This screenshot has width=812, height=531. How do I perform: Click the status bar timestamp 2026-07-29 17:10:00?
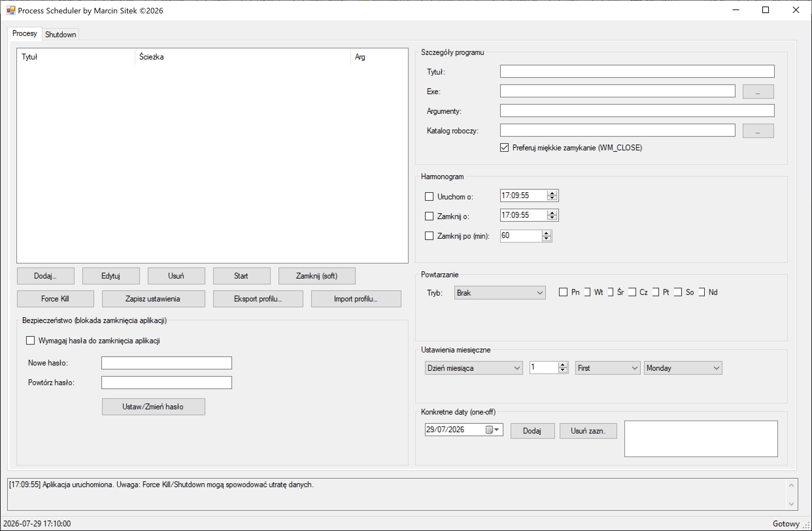pyautogui.click(x=37, y=524)
